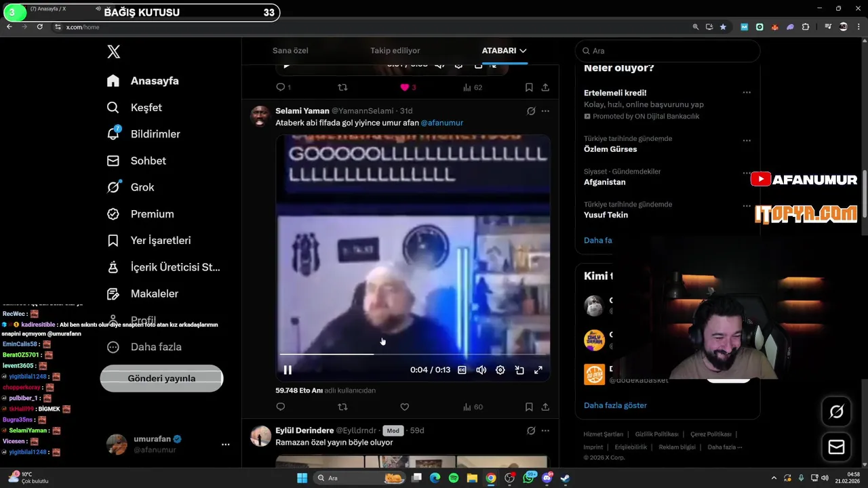This screenshot has width=868, height=488.
Task: Open the Chrome extensions puzzle menu
Action: (806, 26)
